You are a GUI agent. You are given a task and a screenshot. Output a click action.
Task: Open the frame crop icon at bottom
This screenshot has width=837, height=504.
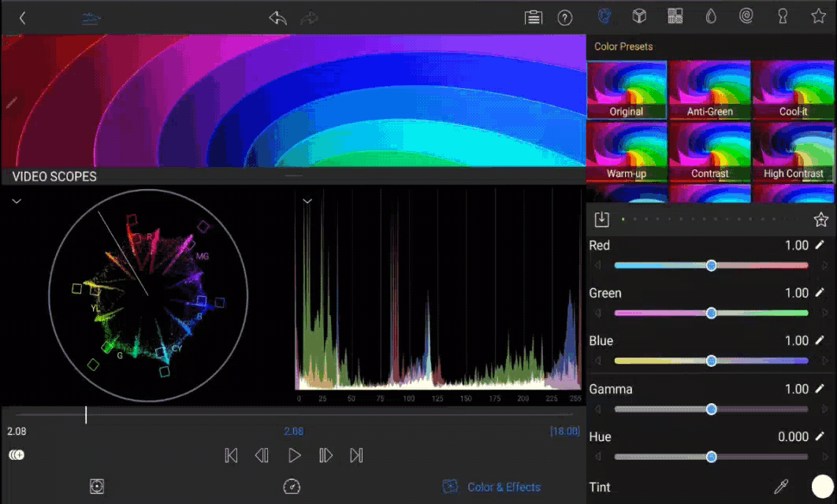[x=97, y=486]
